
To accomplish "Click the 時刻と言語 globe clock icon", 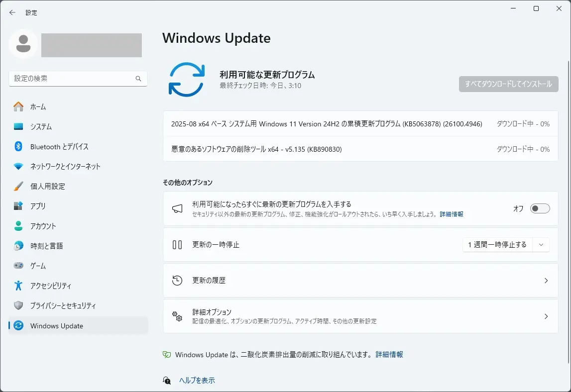I will tap(18, 246).
